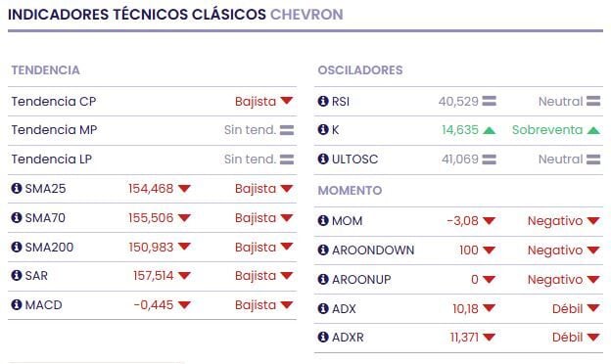Click the info icon next to SMA25
Image resolution: width=611 pixels, height=364 pixels.
17,189
